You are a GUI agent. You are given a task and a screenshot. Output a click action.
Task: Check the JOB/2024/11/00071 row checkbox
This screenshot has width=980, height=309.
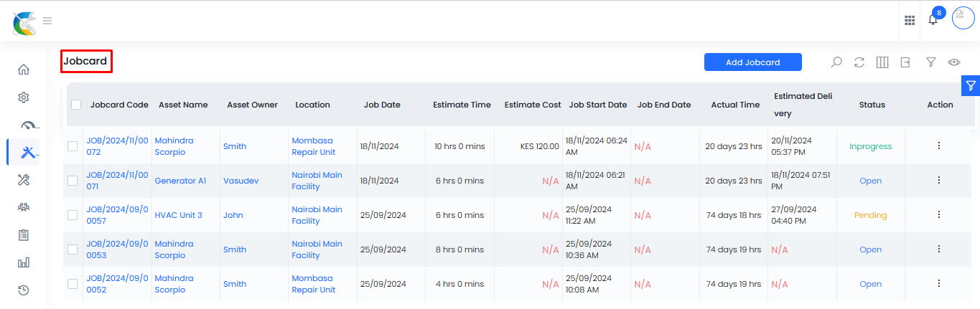72,181
